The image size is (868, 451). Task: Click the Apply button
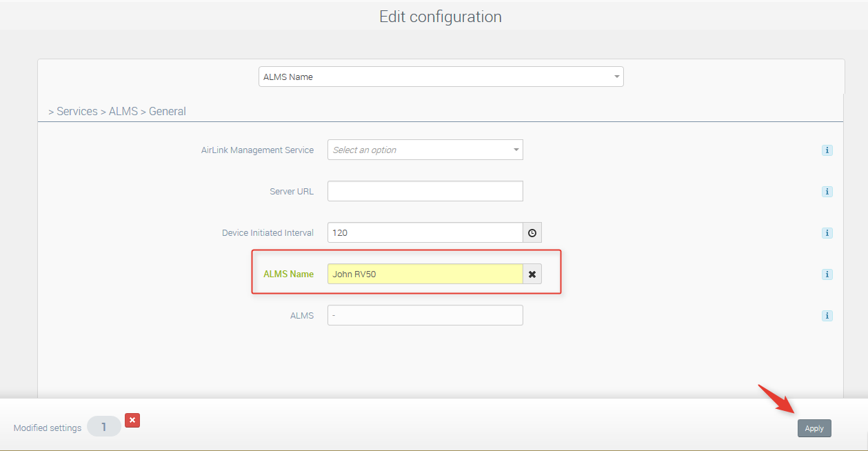click(x=814, y=428)
